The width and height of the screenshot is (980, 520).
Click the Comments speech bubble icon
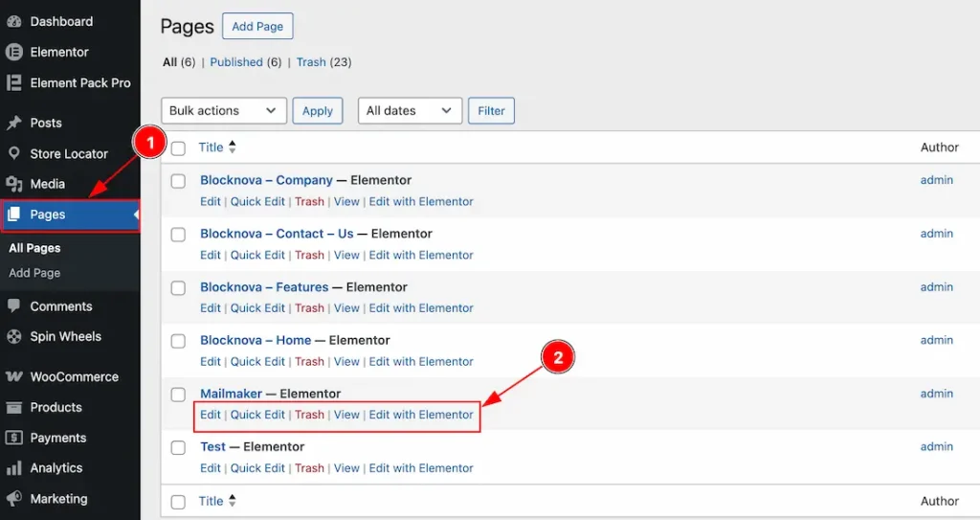[x=14, y=306]
